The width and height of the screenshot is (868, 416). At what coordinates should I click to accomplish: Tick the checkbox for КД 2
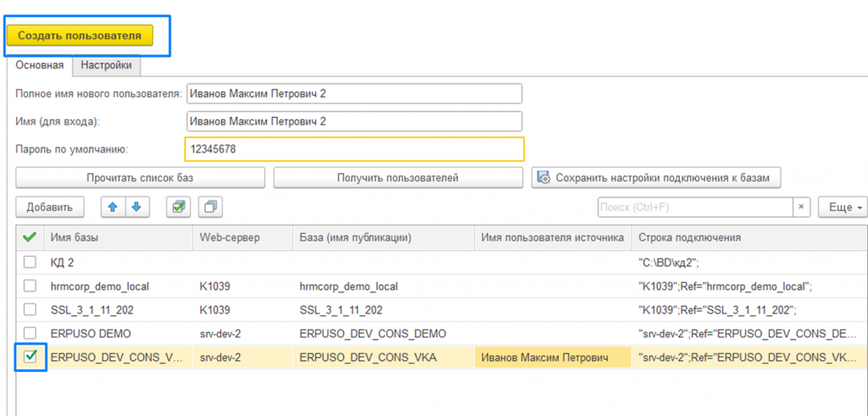point(30,262)
